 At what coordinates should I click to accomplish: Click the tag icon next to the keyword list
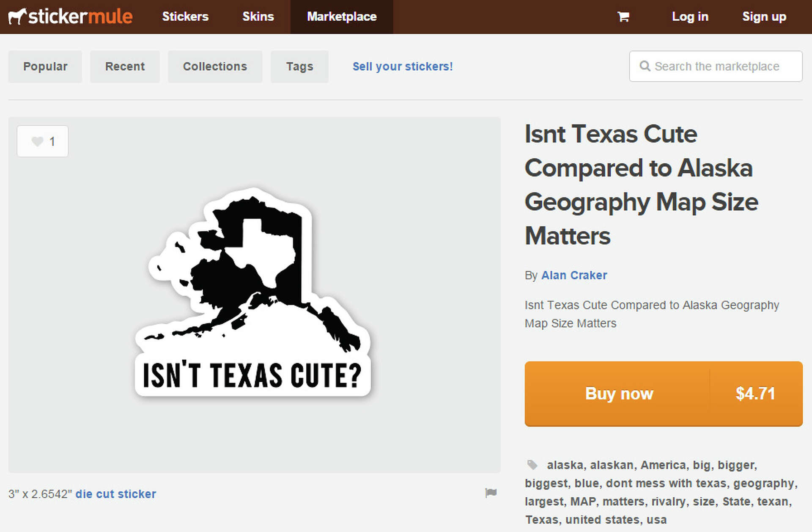point(532,464)
